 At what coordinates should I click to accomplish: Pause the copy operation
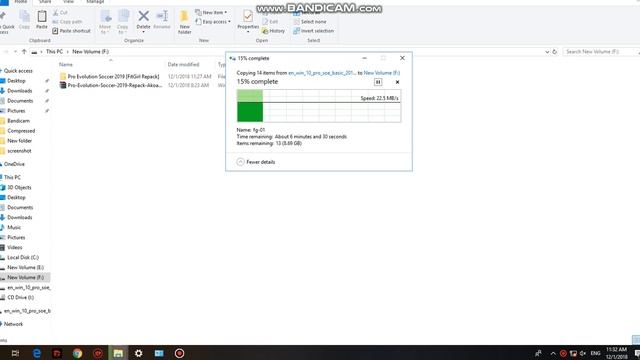(378, 82)
